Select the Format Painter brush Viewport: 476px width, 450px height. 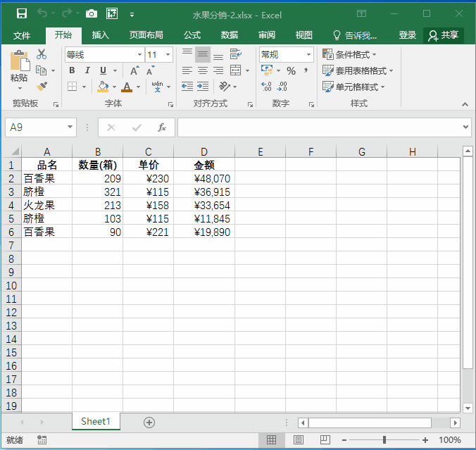click(42, 86)
